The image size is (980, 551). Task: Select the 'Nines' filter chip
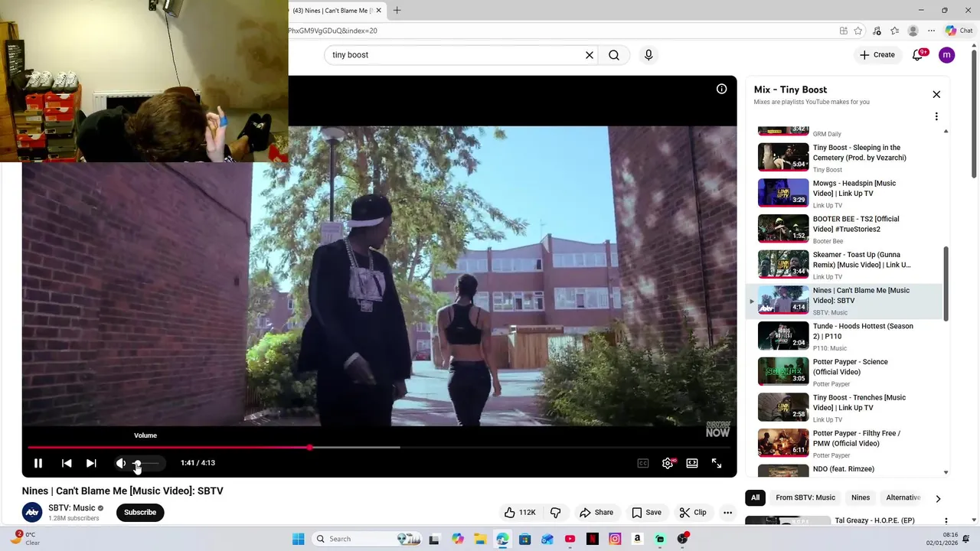click(861, 497)
